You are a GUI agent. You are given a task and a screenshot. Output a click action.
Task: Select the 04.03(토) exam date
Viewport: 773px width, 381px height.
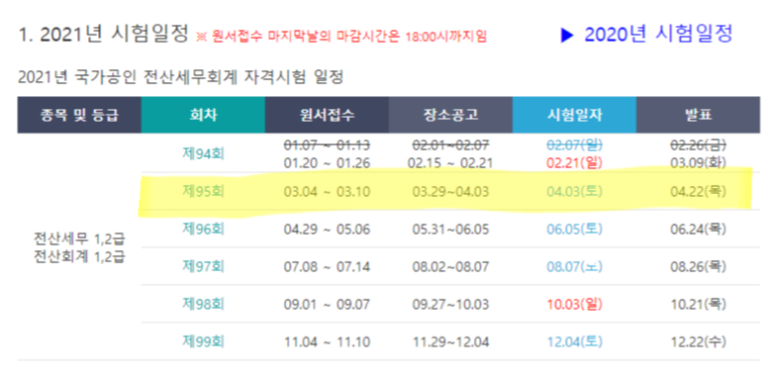(x=574, y=191)
